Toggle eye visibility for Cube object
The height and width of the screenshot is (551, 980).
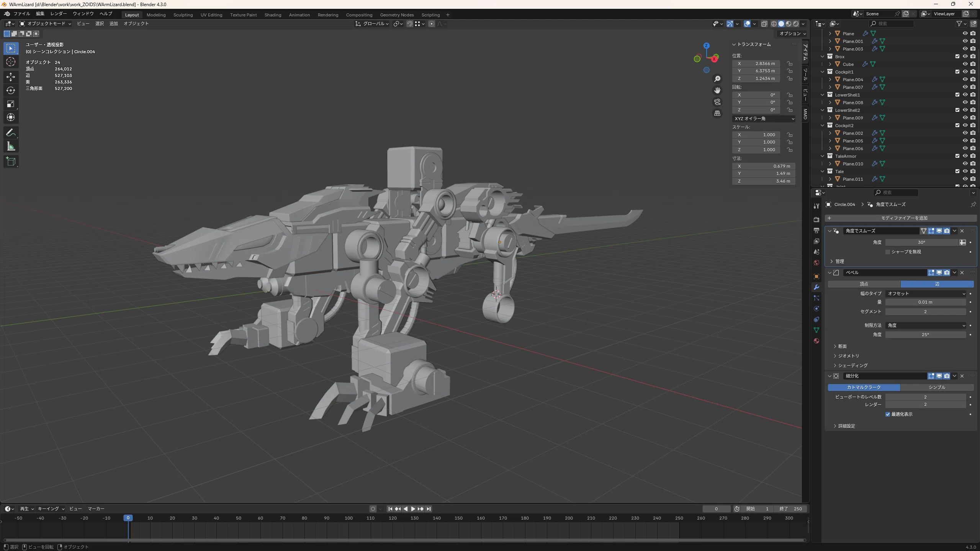pos(965,64)
